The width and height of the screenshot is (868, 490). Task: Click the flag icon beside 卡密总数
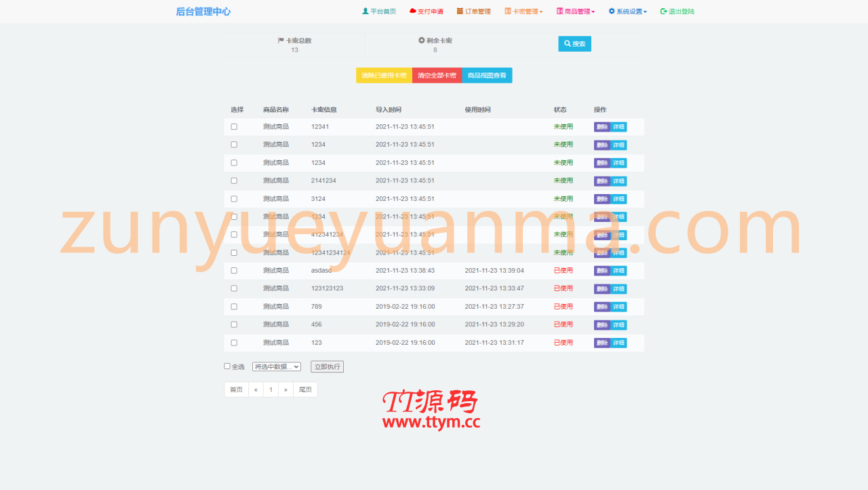pyautogui.click(x=281, y=41)
